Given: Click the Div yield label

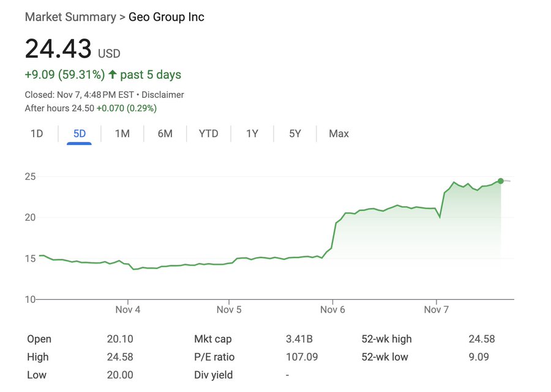Looking at the screenshot, I should point(213,375).
